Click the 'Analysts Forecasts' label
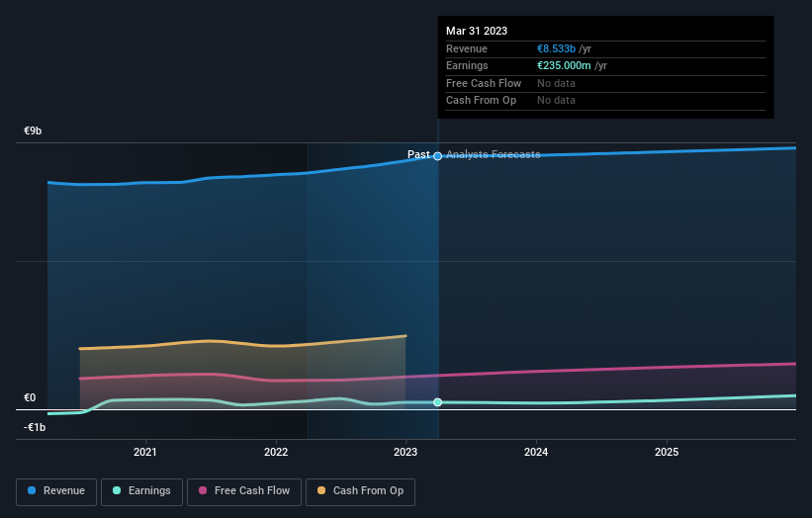812x518 pixels. coord(493,155)
